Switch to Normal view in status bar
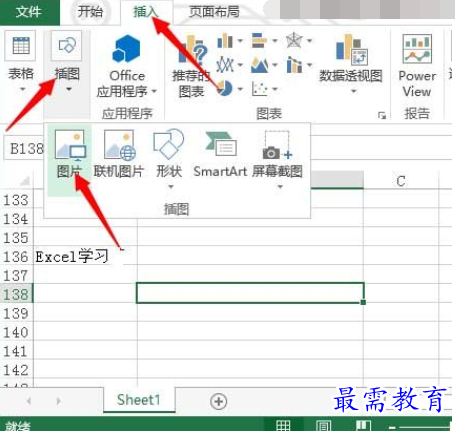The image size is (455, 431). [283, 425]
